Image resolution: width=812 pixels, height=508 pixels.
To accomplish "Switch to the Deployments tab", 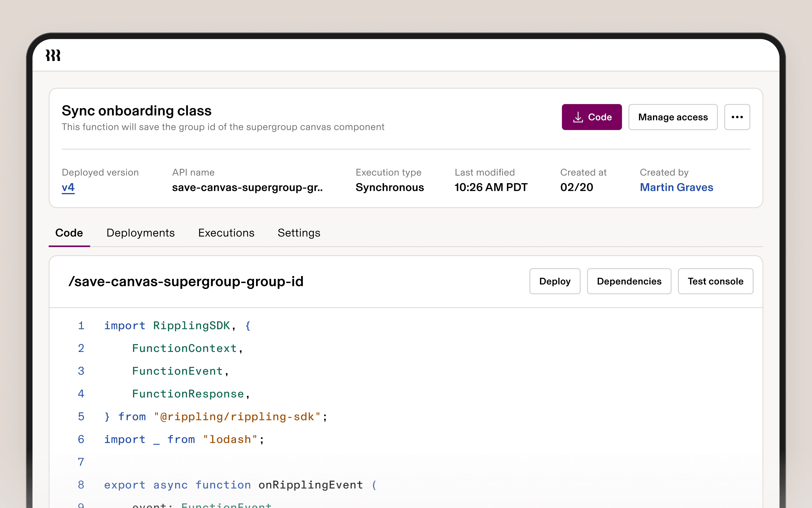I will tap(141, 233).
